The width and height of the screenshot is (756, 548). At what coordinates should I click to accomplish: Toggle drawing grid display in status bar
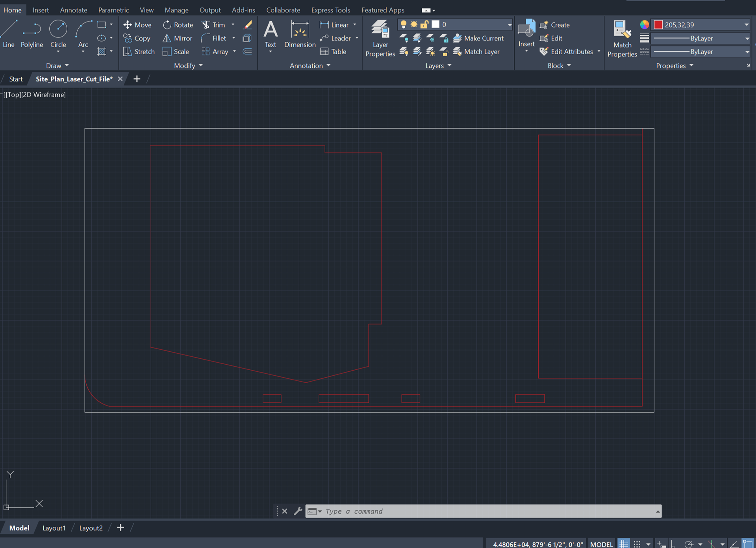(623, 544)
